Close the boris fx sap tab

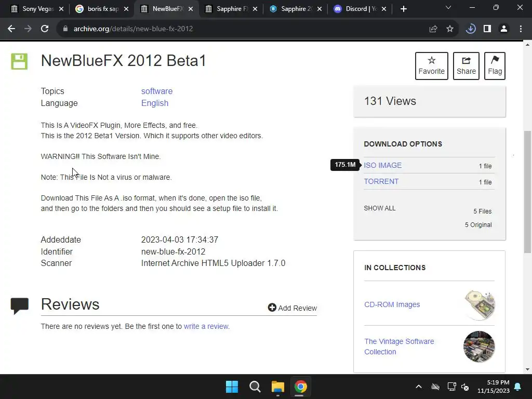click(x=126, y=9)
